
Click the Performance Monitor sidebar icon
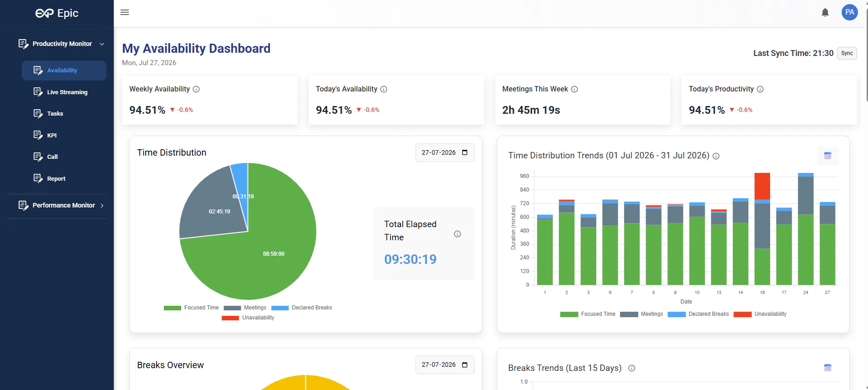point(23,205)
